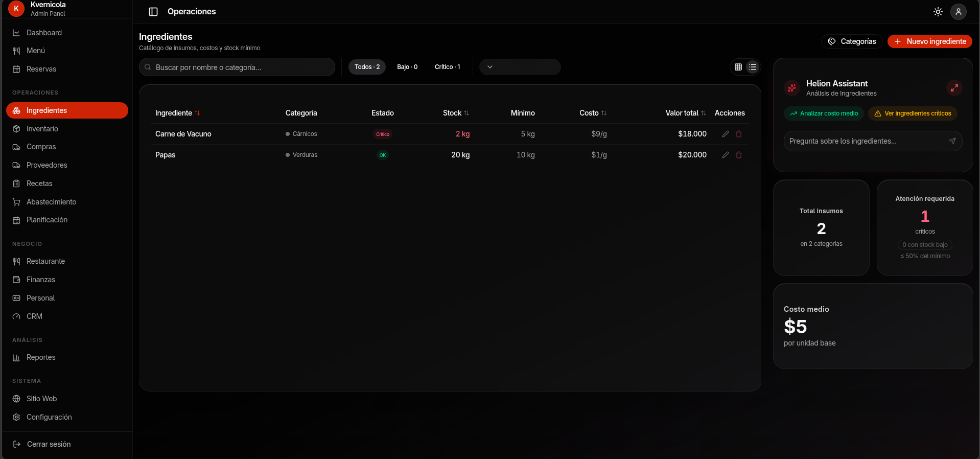The width and height of the screenshot is (980, 459).
Task: Click the Analizar costo medio chip
Action: 824,113
